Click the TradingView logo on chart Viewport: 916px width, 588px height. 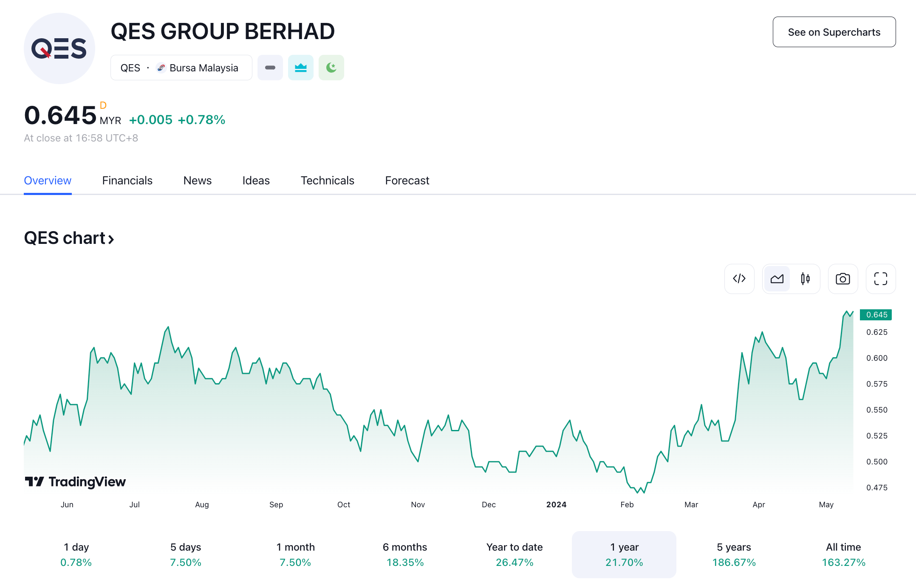75,481
